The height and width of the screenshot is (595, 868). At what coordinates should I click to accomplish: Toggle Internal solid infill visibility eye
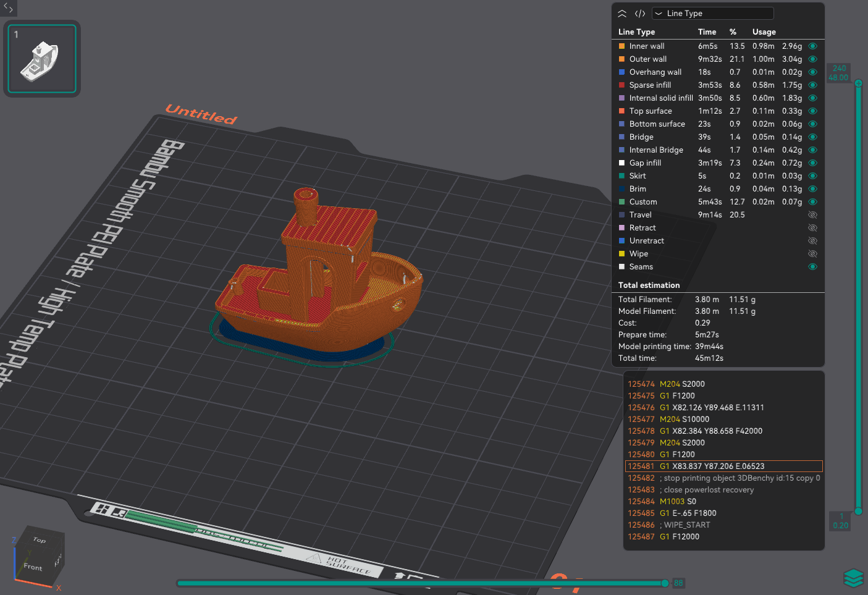pos(813,98)
